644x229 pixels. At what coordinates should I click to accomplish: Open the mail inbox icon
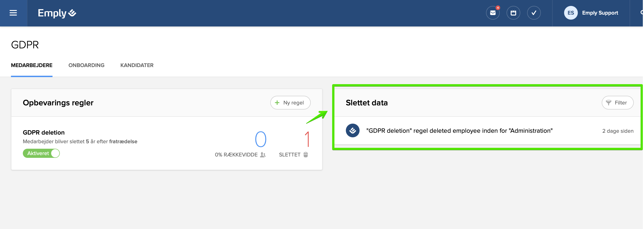[492, 13]
